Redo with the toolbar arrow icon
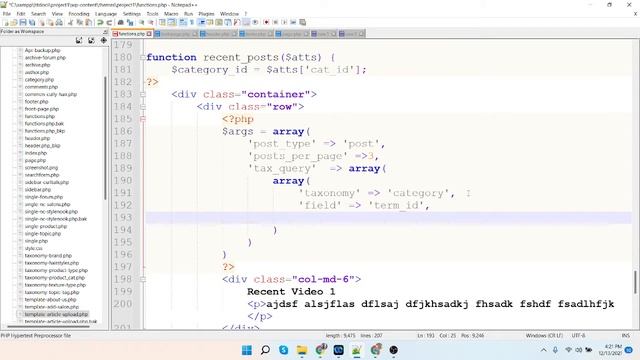 [x=109, y=22]
